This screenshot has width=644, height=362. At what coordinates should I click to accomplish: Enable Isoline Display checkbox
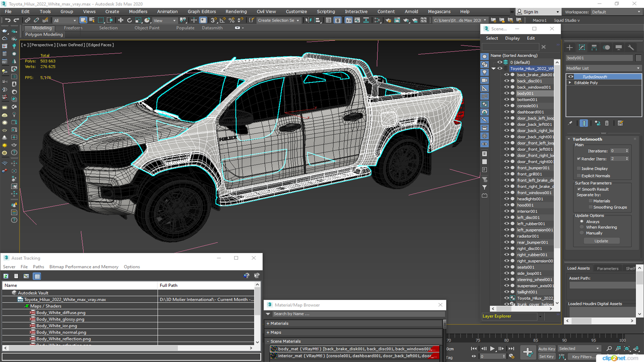(579, 169)
